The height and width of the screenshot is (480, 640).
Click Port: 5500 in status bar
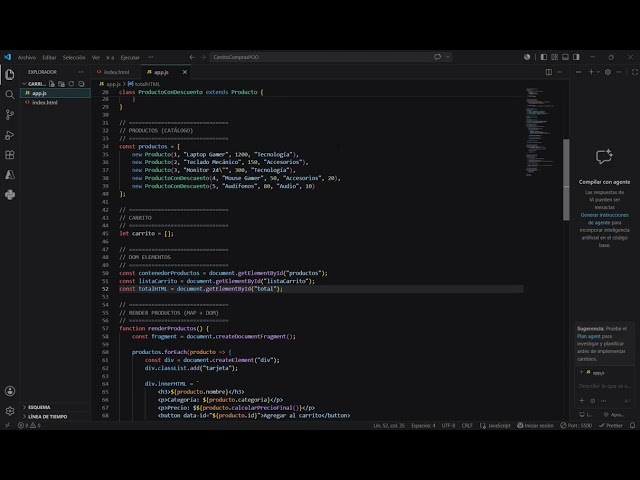pyautogui.click(x=576, y=425)
